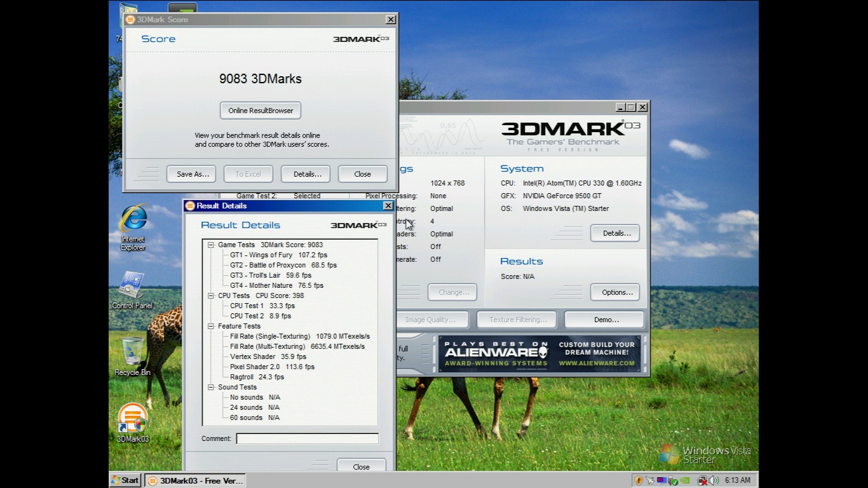Viewport: 868px width, 488px height.
Task: Click the 1024 x 768 resolution value
Action: tap(447, 183)
